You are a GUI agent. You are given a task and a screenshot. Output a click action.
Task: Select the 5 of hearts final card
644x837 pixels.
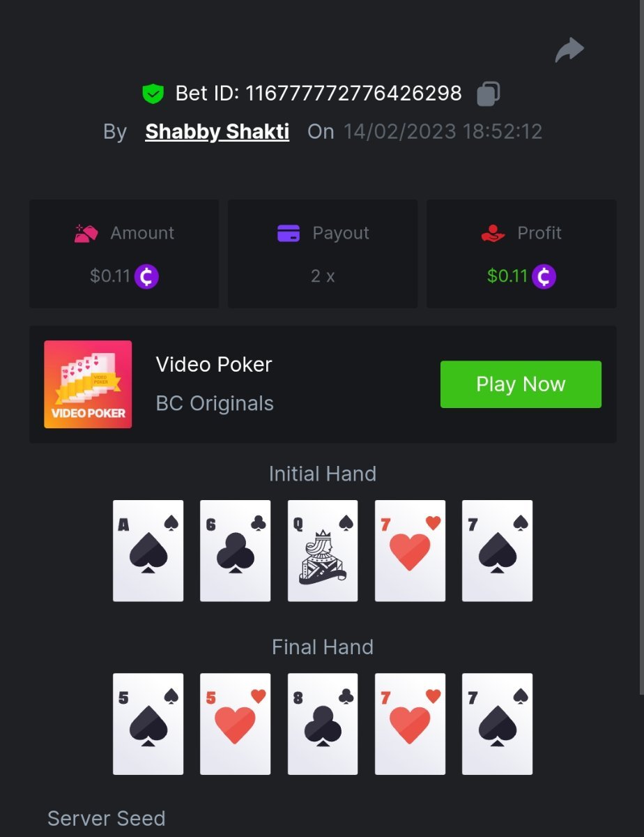coord(236,723)
